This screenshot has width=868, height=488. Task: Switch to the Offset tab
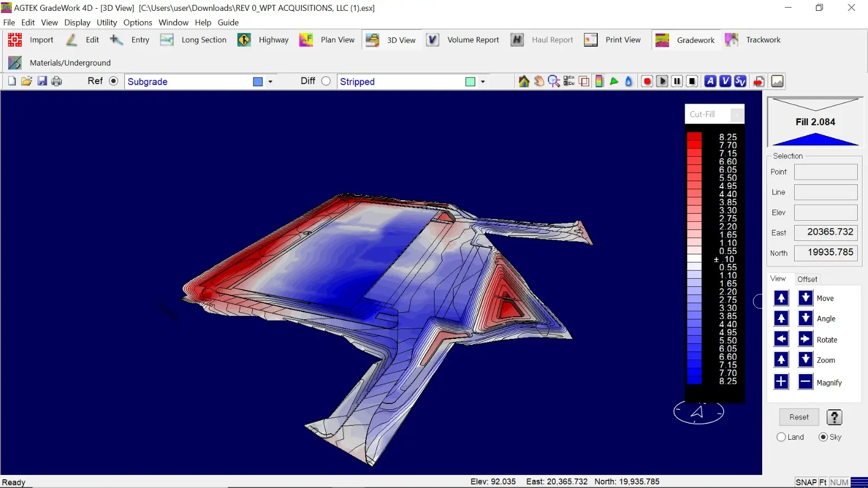coord(807,279)
